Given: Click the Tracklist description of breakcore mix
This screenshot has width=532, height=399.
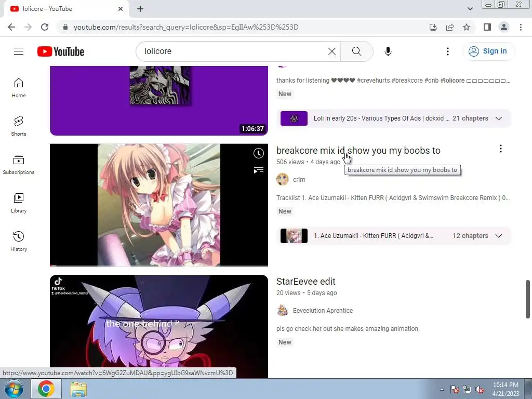Looking at the screenshot, I should point(393,198).
